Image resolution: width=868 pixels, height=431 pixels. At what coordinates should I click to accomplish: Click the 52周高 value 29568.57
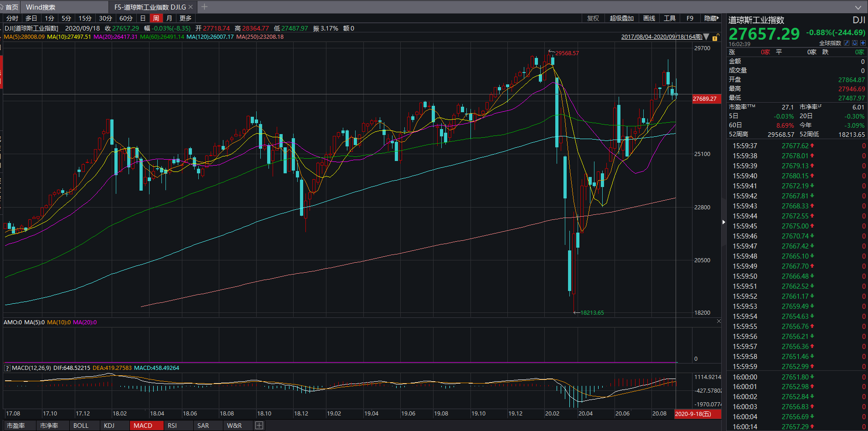coord(781,135)
